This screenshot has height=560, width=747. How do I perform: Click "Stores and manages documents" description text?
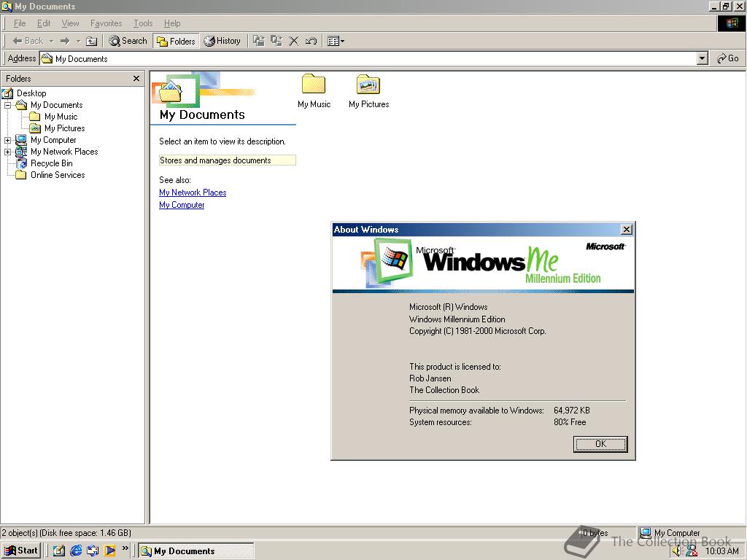[215, 160]
